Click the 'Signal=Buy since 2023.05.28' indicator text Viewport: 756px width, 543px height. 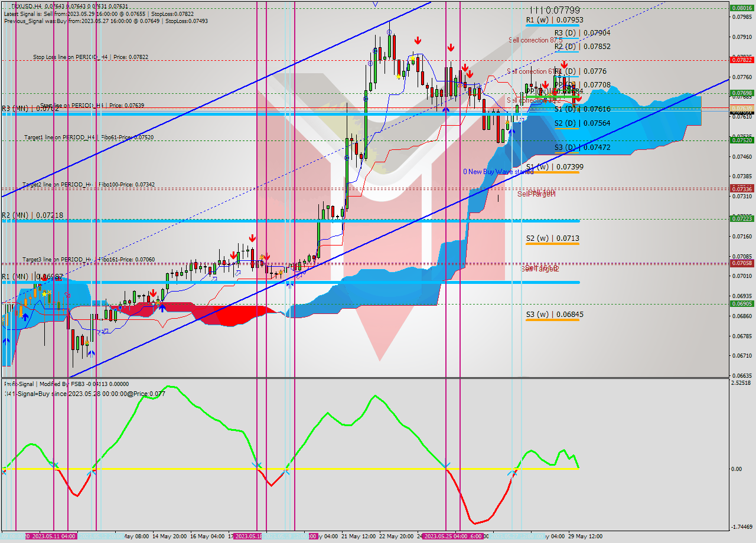pos(85,394)
